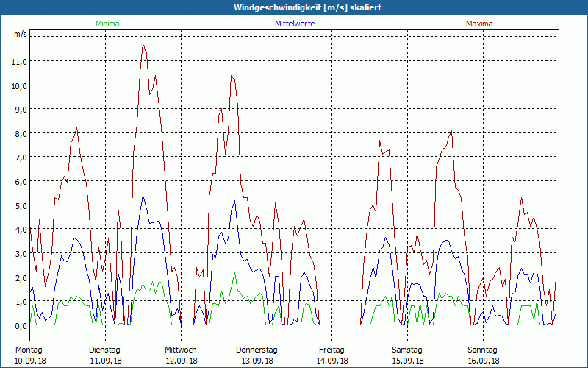
Task: Click the 6,0 y-axis value
Action: tap(21, 182)
